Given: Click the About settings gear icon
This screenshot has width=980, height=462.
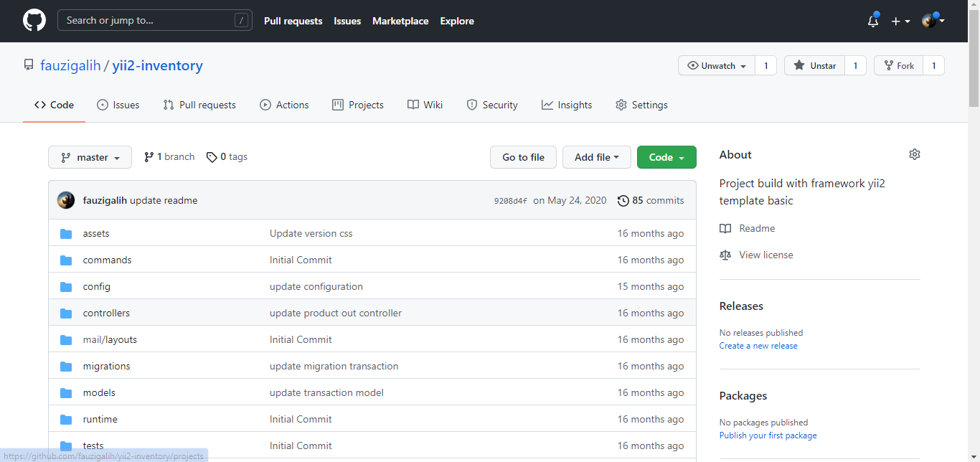Looking at the screenshot, I should tap(914, 154).
